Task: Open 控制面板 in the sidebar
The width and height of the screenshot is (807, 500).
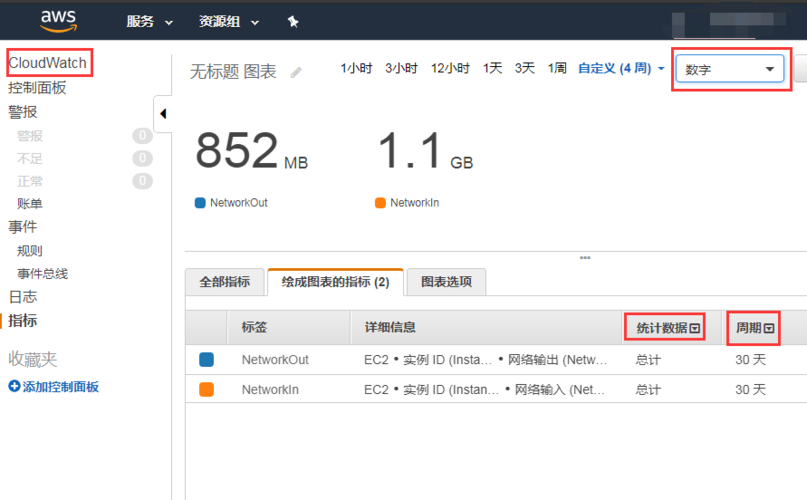Action: [x=38, y=88]
